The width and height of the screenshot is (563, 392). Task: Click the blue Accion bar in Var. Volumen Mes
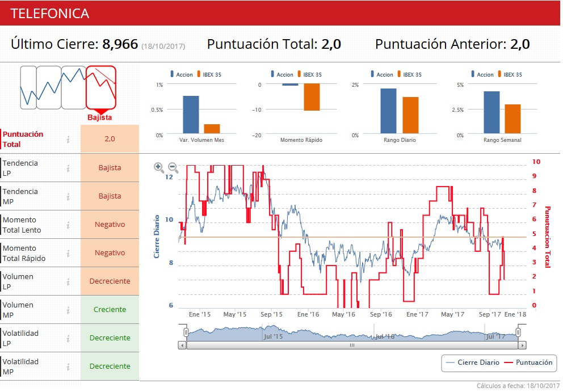(x=191, y=115)
